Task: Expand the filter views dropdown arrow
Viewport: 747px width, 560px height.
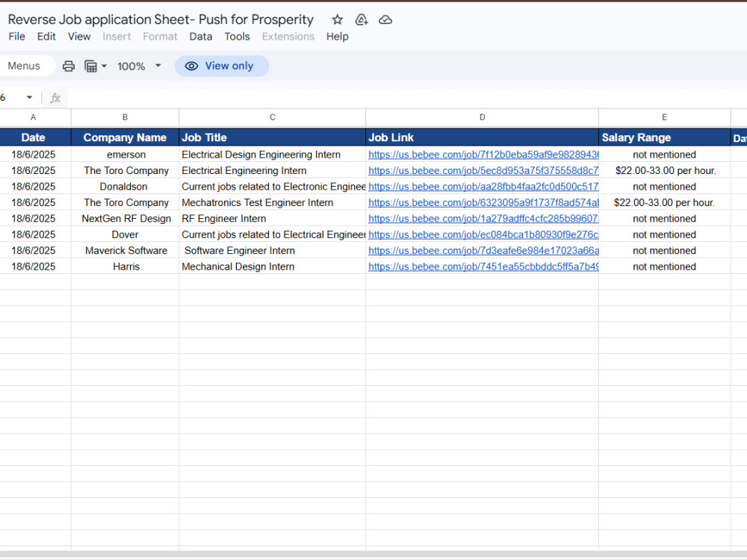Action: (x=105, y=66)
